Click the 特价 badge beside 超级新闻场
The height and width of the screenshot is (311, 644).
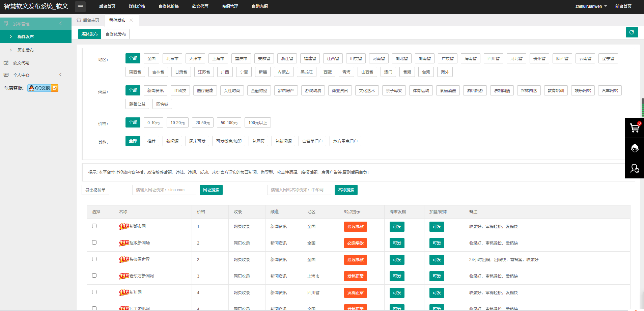(x=124, y=243)
